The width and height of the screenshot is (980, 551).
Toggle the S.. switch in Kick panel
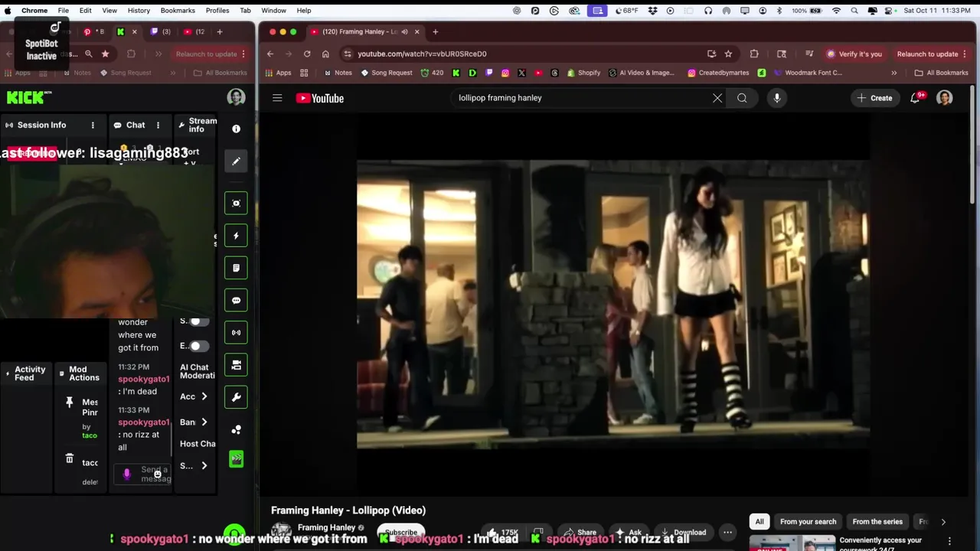click(x=198, y=321)
